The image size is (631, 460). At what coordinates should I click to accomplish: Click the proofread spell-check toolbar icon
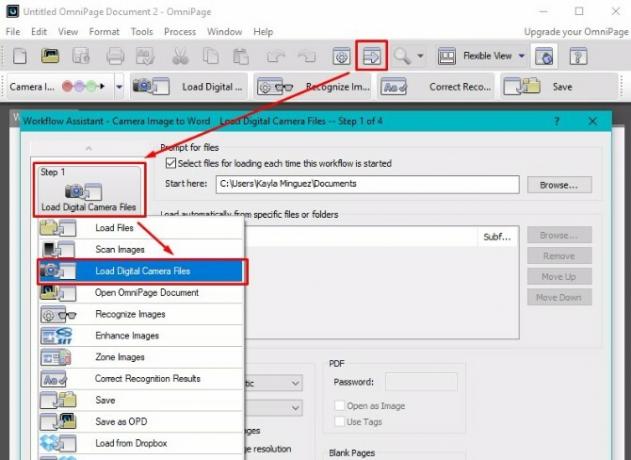(145, 56)
